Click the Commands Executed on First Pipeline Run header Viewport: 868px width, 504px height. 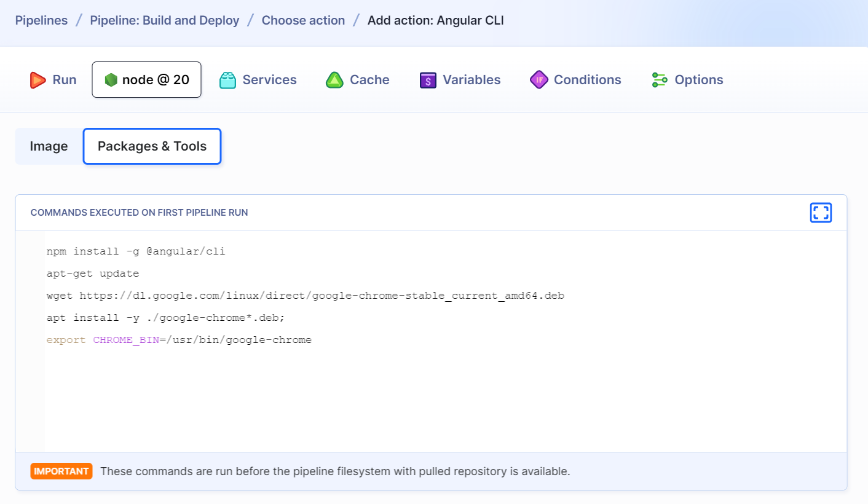[140, 213]
